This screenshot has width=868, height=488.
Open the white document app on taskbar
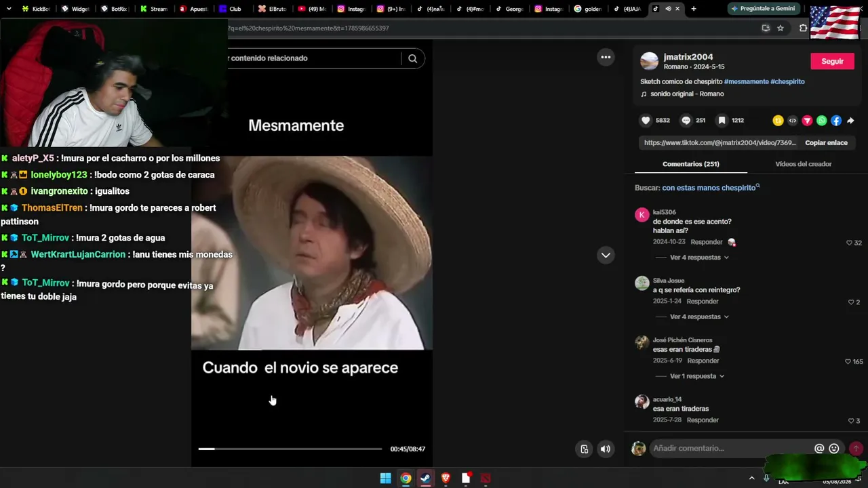pos(466,479)
